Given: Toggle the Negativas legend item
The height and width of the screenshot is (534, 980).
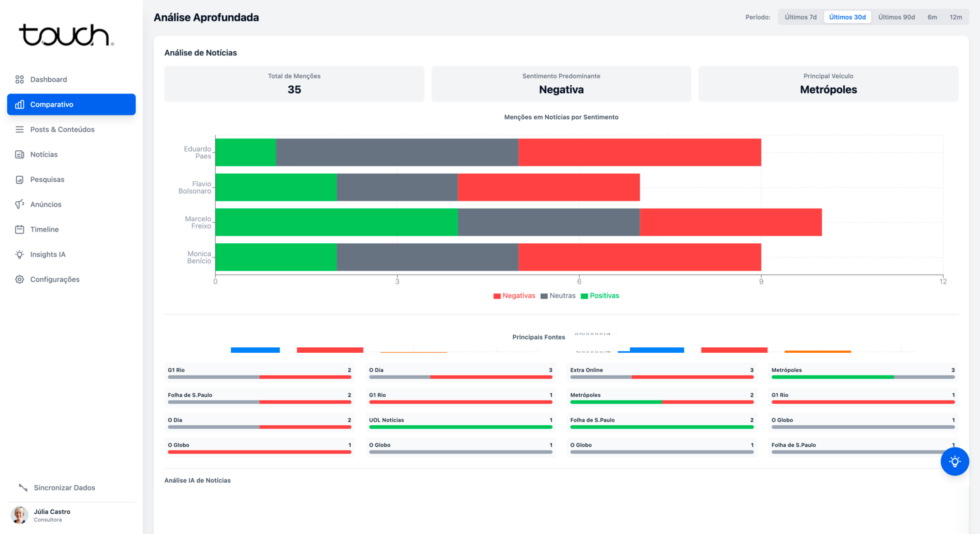Looking at the screenshot, I should 514,296.
